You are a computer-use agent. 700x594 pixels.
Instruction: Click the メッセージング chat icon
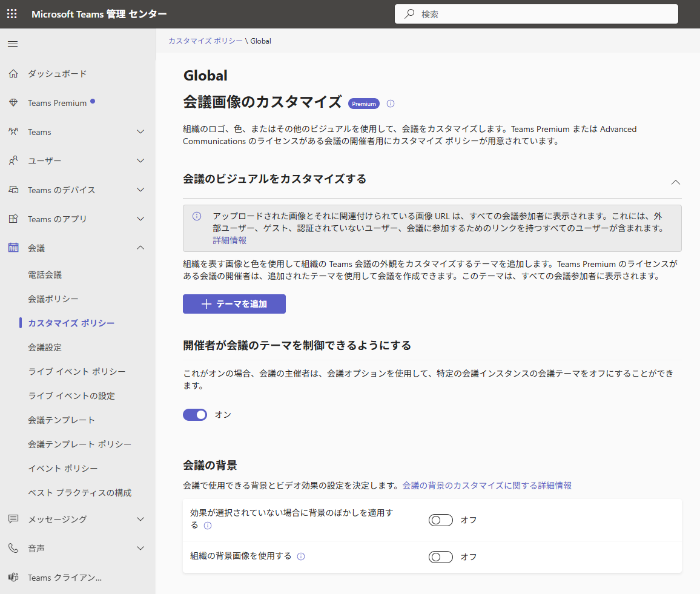[x=13, y=519]
